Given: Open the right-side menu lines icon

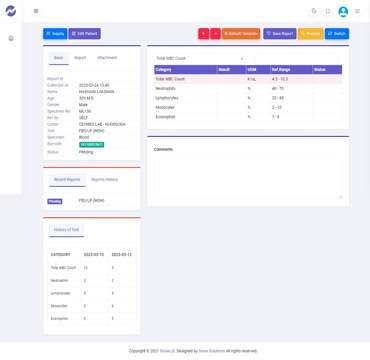Looking at the screenshot, I should [357, 11].
